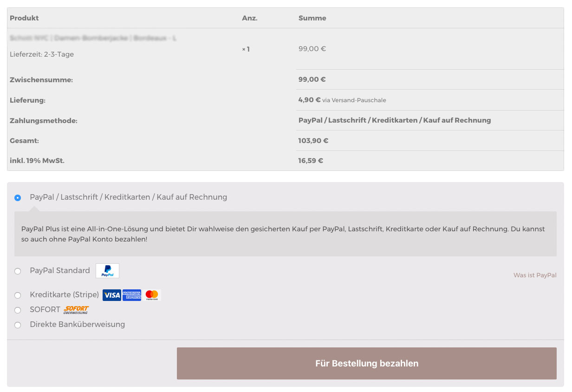Choose Direkte Banküberweisung radio option
The height and width of the screenshot is (392, 572).
click(x=18, y=325)
